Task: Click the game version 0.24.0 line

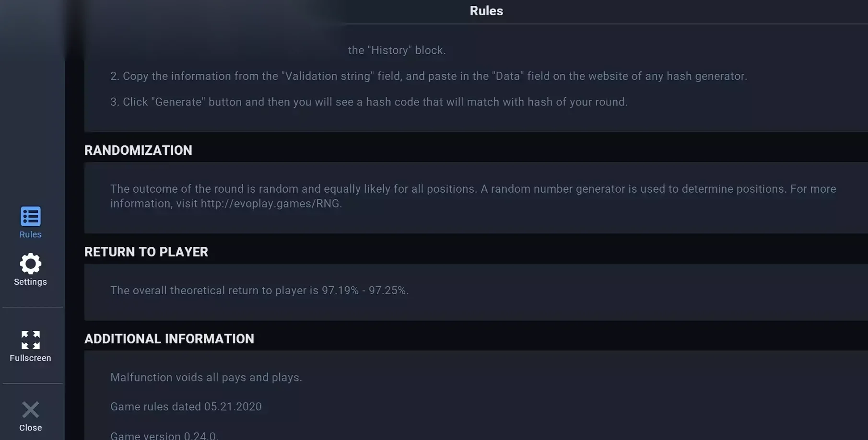Action: [164, 436]
